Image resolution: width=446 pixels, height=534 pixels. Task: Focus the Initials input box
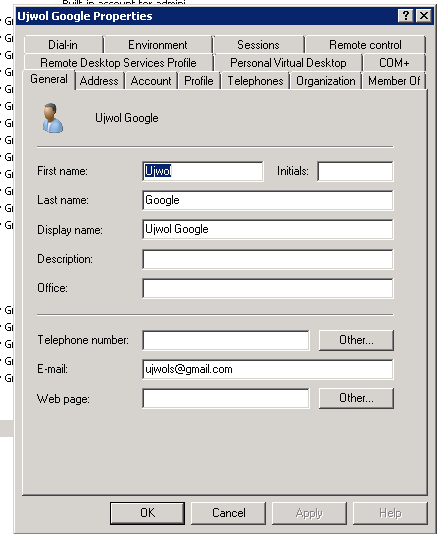(x=355, y=171)
